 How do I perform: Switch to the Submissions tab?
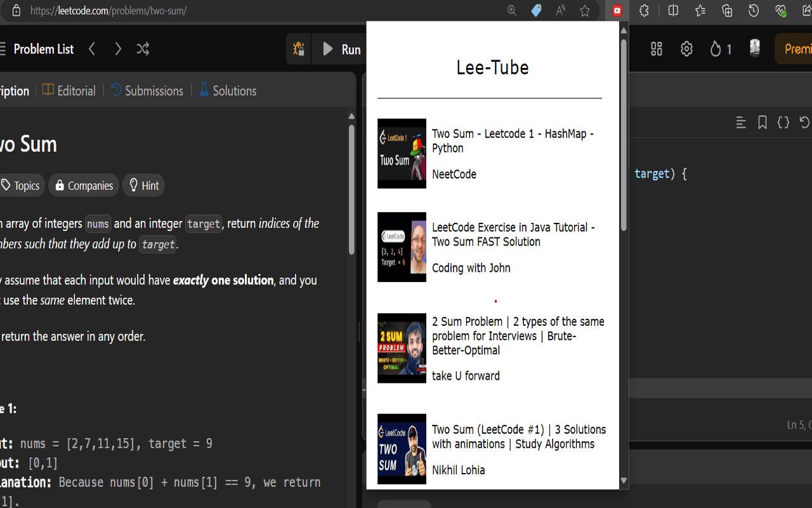tap(147, 91)
